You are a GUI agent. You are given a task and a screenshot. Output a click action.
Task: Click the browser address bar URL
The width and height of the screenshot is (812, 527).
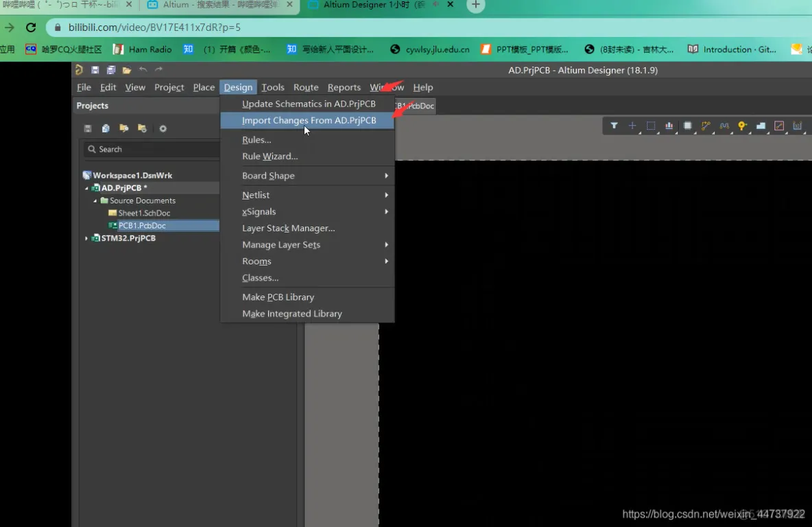point(154,27)
